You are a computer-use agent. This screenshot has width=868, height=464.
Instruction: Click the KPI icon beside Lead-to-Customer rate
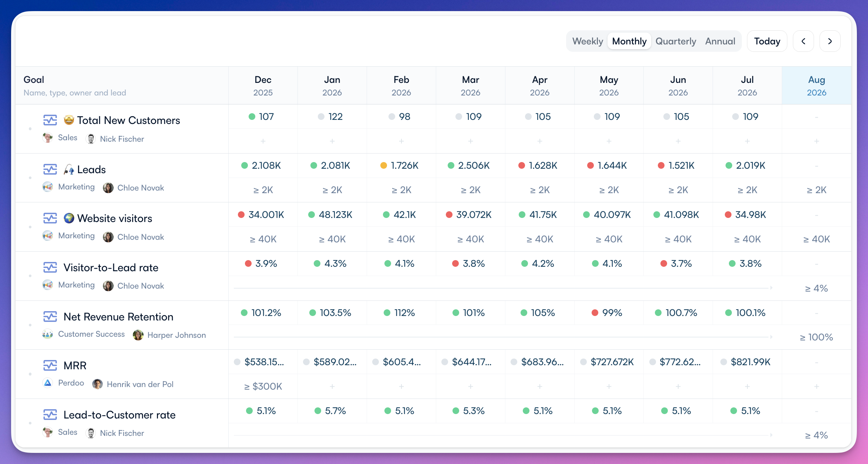(x=50, y=415)
